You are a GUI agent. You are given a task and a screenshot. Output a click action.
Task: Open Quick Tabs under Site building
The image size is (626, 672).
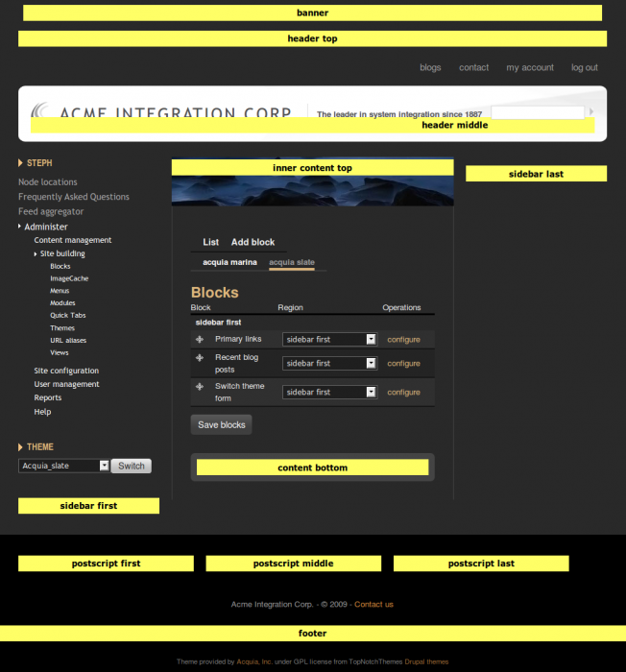coord(68,316)
